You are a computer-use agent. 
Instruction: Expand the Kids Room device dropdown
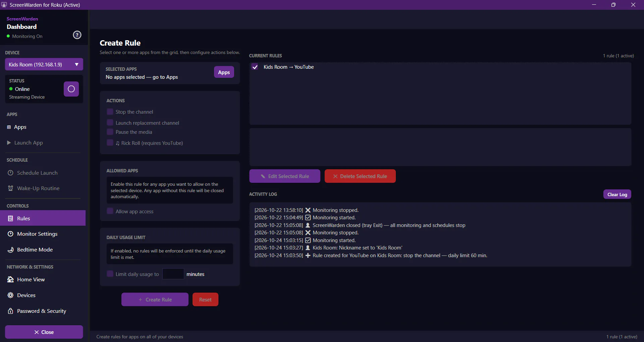[x=44, y=64]
